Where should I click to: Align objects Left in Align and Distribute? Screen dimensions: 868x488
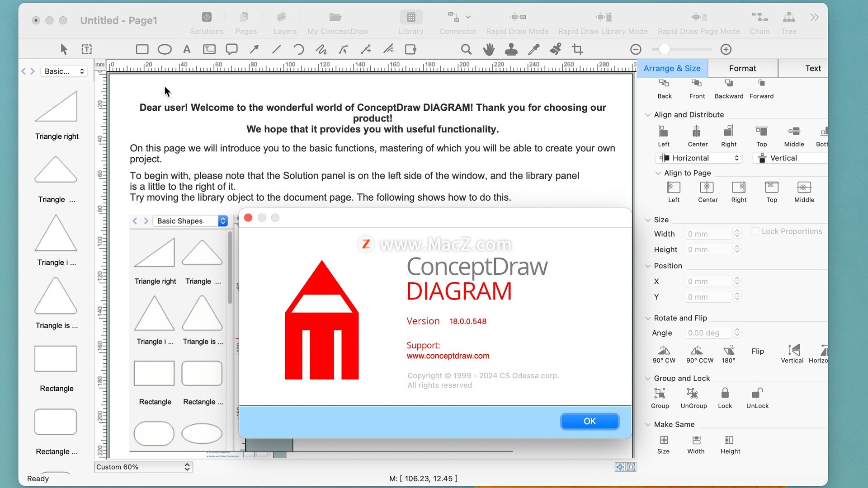[664, 136]
